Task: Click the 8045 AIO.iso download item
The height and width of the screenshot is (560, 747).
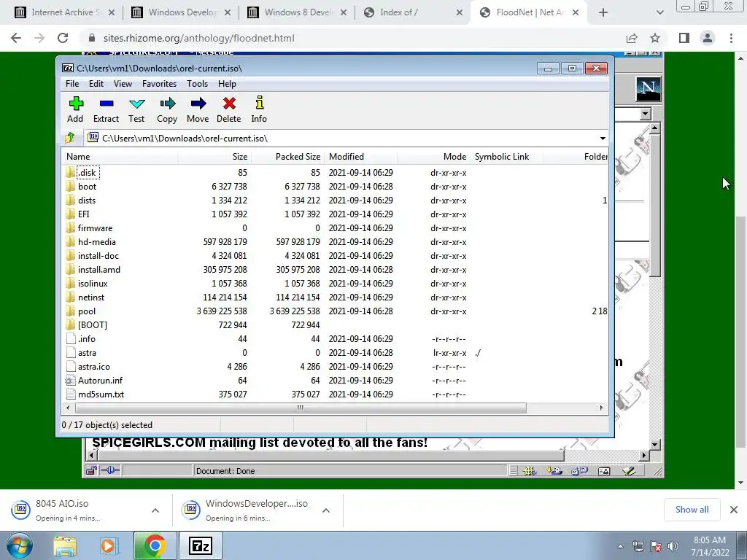Action: point(77,510)
